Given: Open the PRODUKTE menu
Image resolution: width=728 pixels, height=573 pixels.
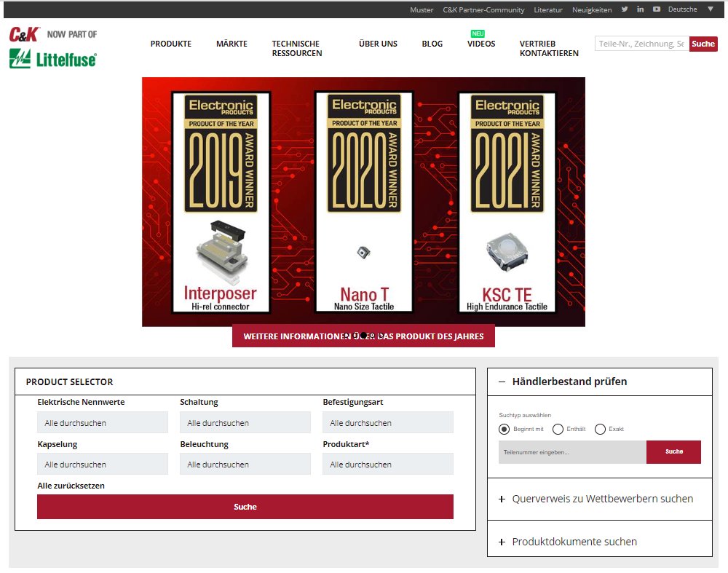Looking at the screenshot, I should pyautogui.click(x=170, y=44).
